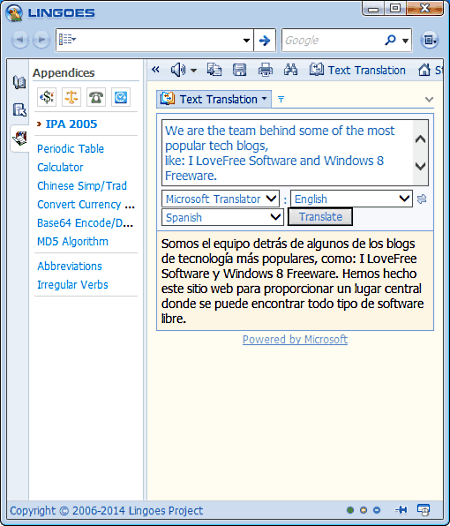Open the Dictionary sidebar tab icon
This screenshot has width=450, height=526.
click(x=19, y=82)
